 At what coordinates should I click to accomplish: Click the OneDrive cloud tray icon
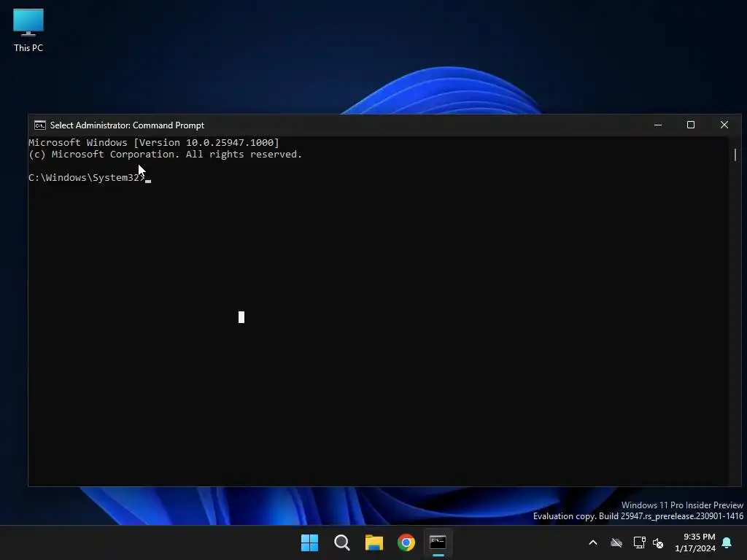[x=616, y=542]
